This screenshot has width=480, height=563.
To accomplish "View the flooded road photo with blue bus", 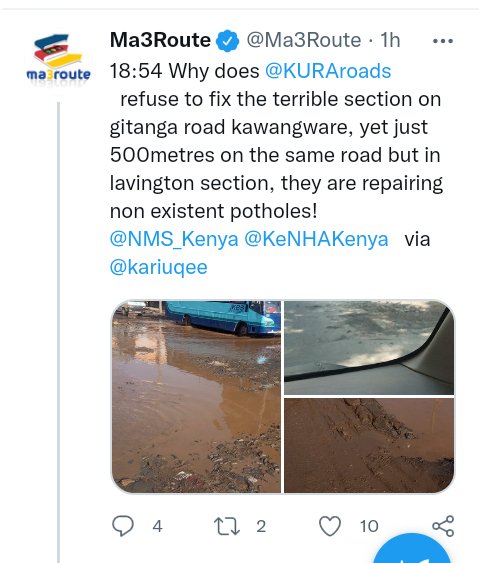I will (x=196, y=397).
